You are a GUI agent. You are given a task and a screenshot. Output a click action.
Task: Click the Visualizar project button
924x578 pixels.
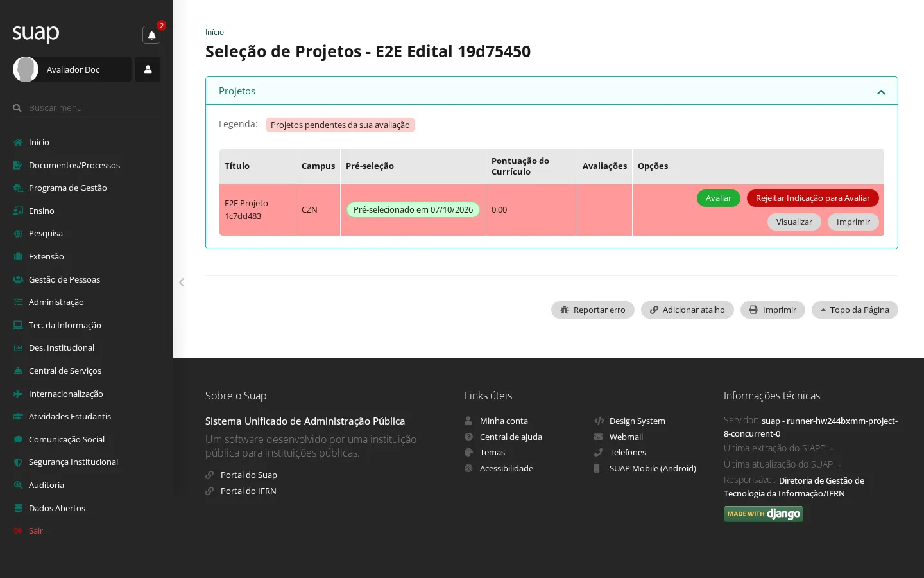[794, 222]
